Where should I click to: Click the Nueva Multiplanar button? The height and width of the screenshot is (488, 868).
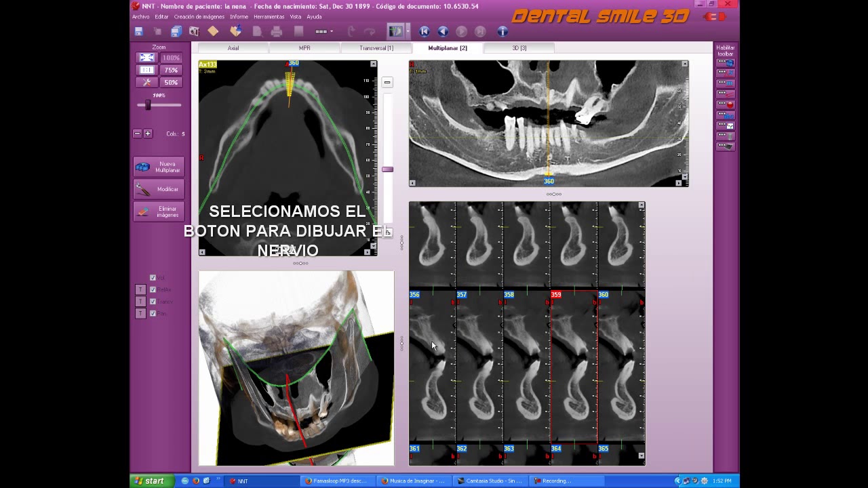pos(159,167)
